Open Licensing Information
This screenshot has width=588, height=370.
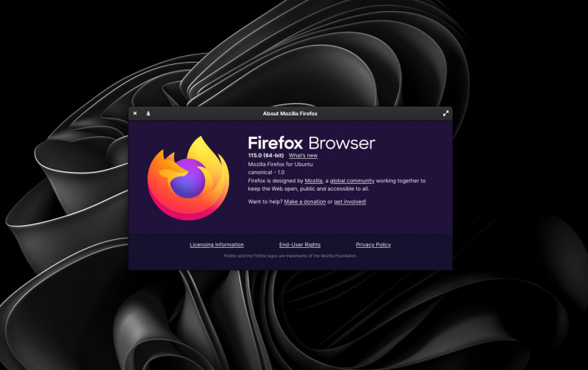tap(217, 245)
